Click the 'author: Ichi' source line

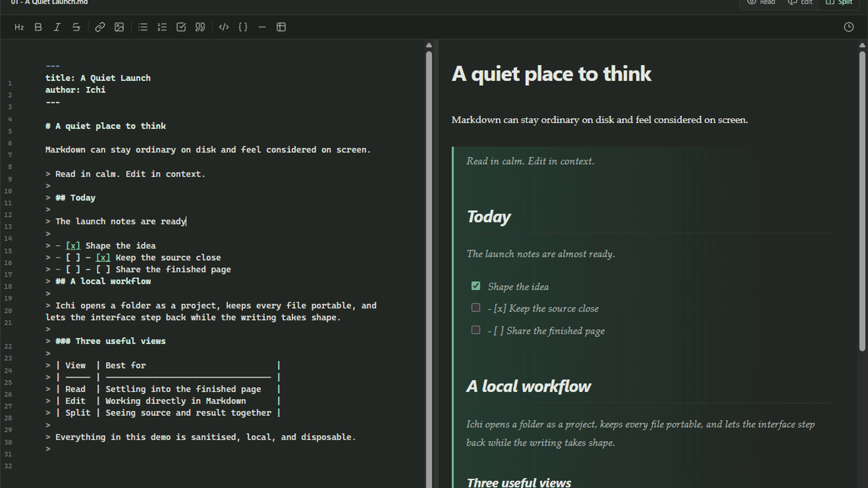75,90
